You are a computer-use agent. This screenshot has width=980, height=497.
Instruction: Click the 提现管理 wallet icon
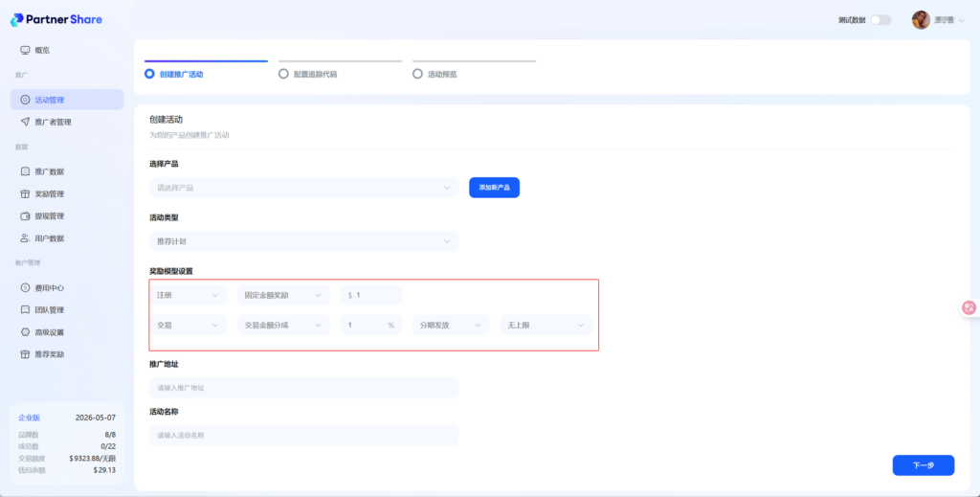(25, 215)
